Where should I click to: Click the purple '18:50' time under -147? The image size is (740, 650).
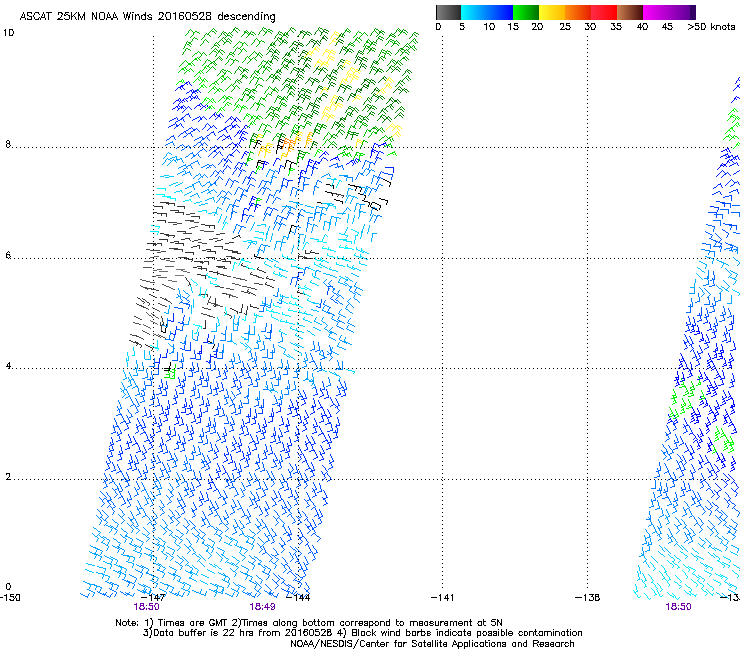point(146,607)
